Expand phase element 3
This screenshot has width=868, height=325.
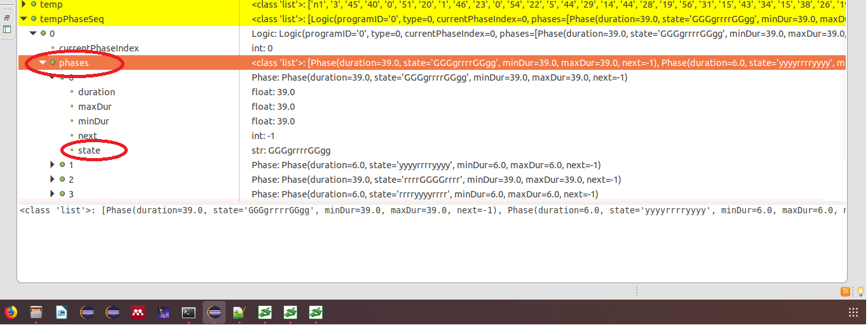click(x=53, y=194)
